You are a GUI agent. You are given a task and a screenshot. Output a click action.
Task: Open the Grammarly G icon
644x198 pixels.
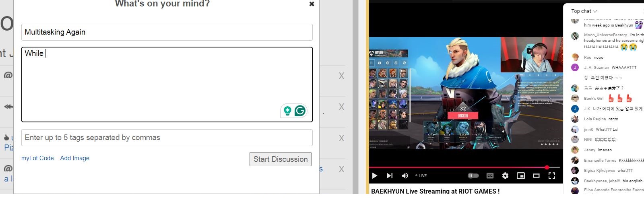coord(300,111)
